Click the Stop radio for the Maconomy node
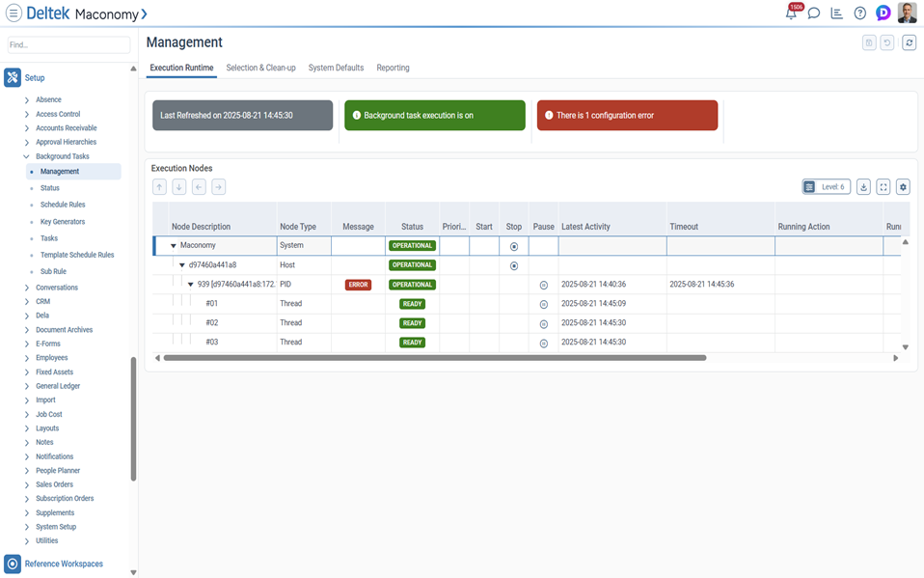Viewport: 924px width, 578px height. click(514, 245)
